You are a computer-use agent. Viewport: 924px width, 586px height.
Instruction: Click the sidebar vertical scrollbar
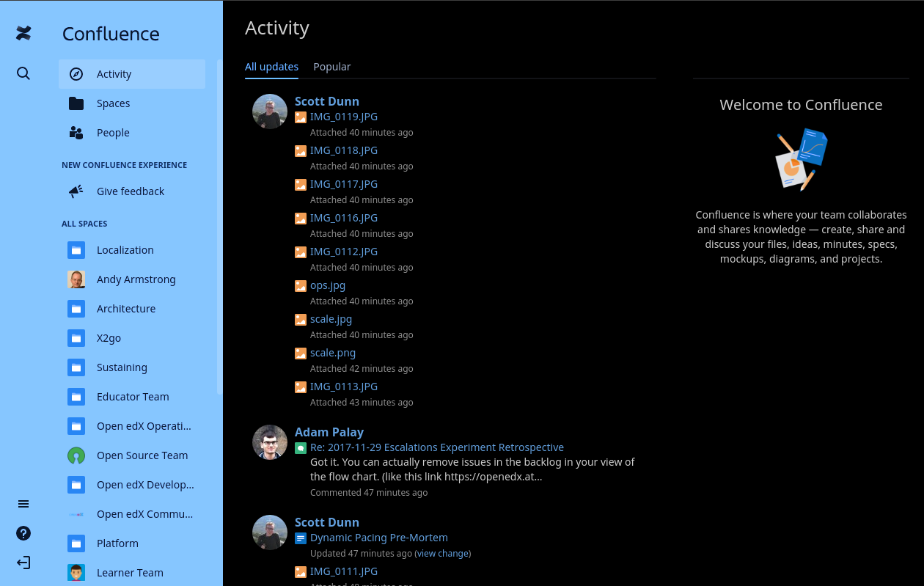pyautogui.click(x=219, y=227)
